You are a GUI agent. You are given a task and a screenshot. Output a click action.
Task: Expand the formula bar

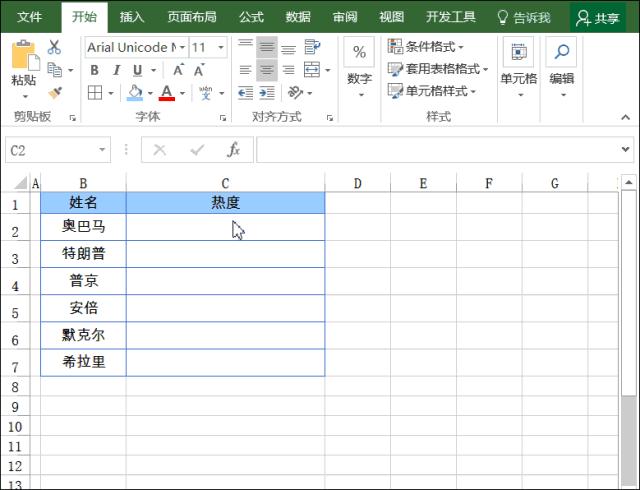[x=625, y=149]
